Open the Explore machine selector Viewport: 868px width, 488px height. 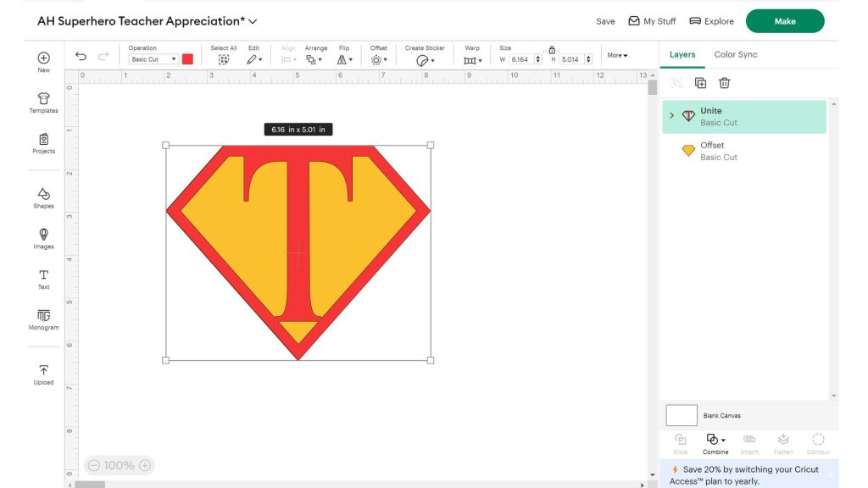coord(711,21)
